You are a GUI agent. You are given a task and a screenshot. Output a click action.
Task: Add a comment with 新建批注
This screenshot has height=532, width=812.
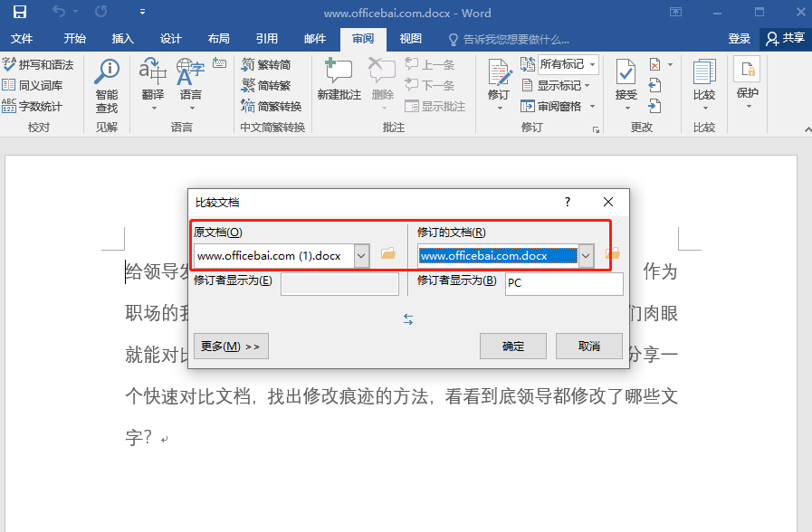(339, 81)
